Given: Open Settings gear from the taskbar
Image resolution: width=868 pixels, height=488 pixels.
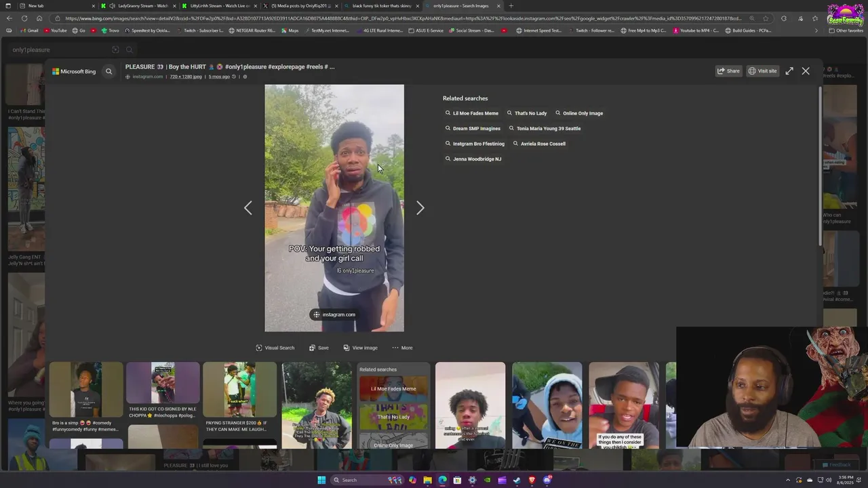Looking at the screenshot, I should [472, 480].
